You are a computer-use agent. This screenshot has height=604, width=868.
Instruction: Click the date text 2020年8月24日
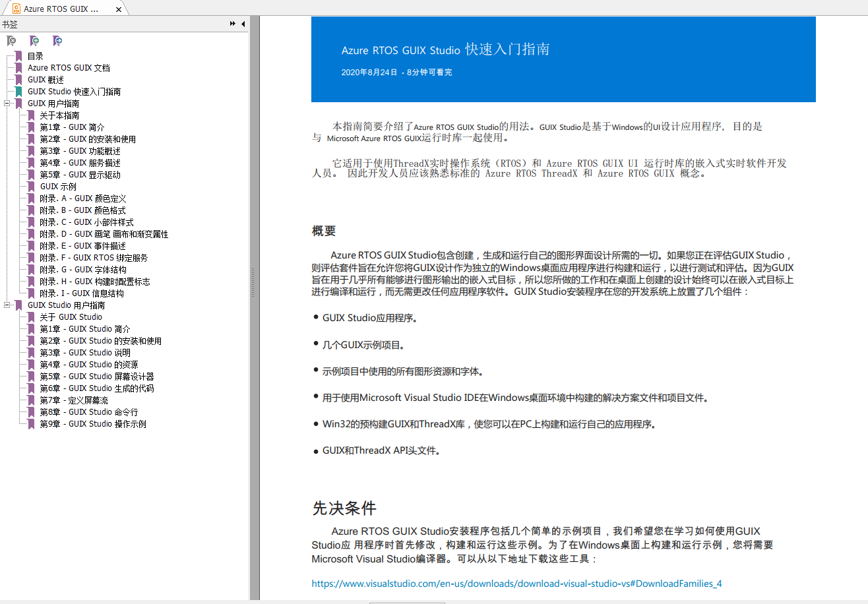369,72
